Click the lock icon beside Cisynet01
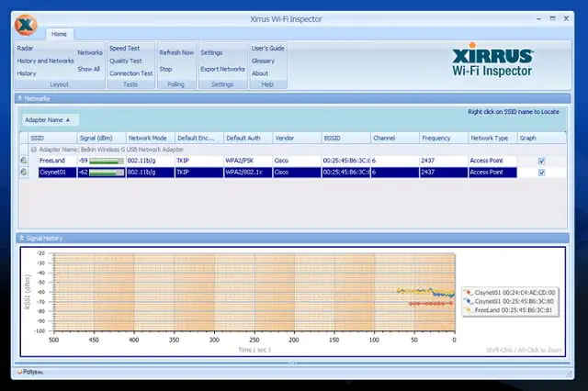This screenshot has height=391, width=588. click(24, 173)
